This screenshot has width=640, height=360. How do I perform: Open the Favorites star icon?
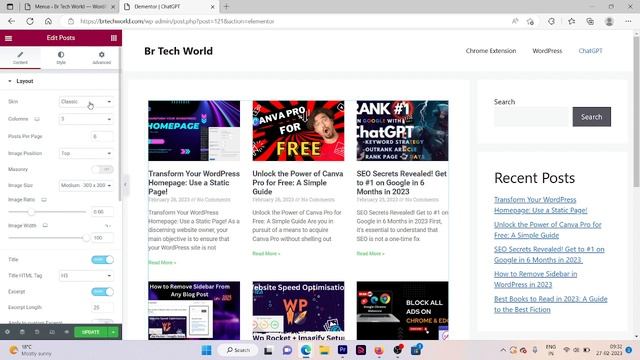tap(571, 21)
